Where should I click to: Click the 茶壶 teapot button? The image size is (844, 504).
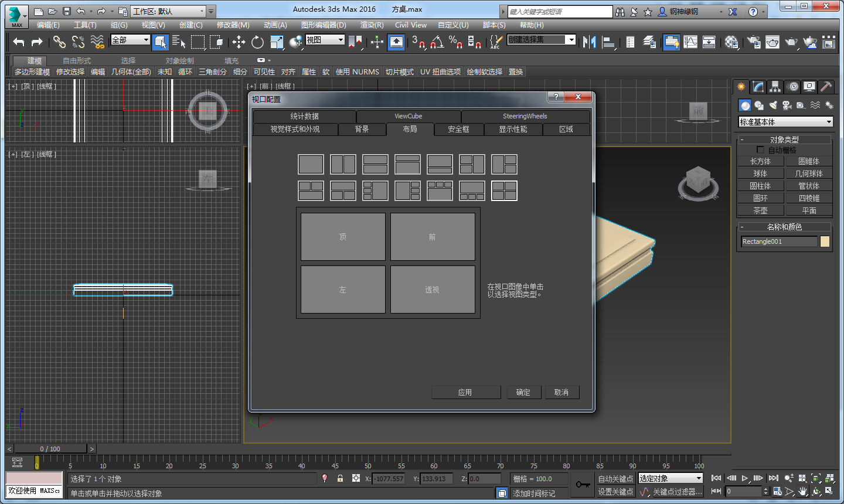[x=760, y=210]
